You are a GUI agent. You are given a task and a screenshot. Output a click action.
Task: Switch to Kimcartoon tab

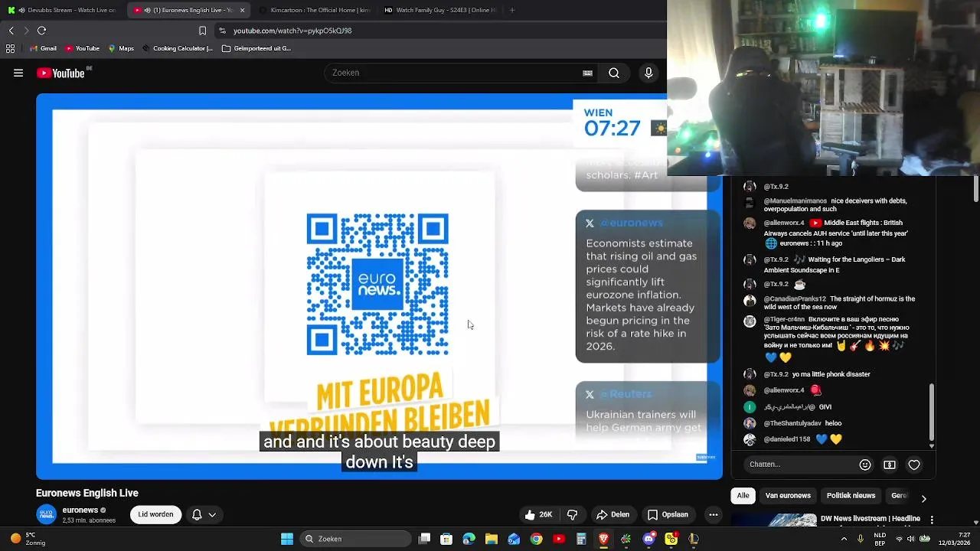click(x=314, y=10)
